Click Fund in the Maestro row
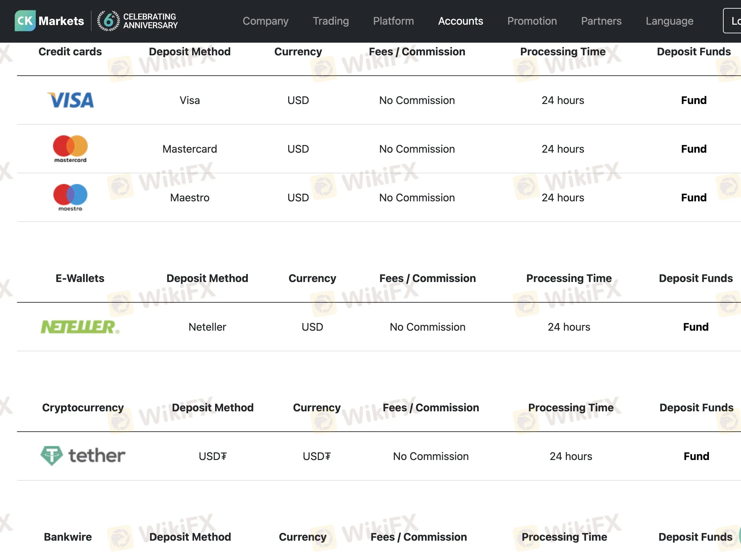 click(x=693, y=198)
